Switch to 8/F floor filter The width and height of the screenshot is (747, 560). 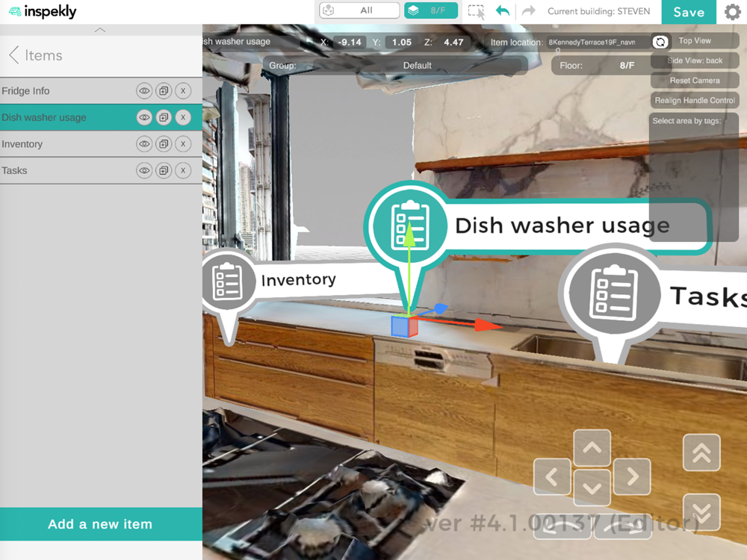431,10
